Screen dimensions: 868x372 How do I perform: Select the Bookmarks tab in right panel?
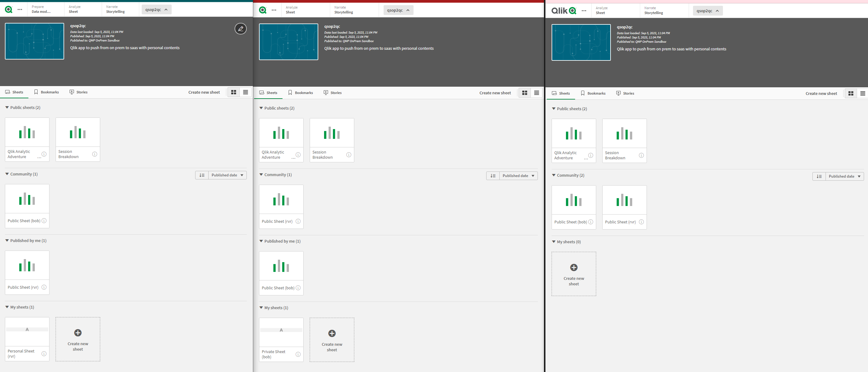(x=595, y=93)
